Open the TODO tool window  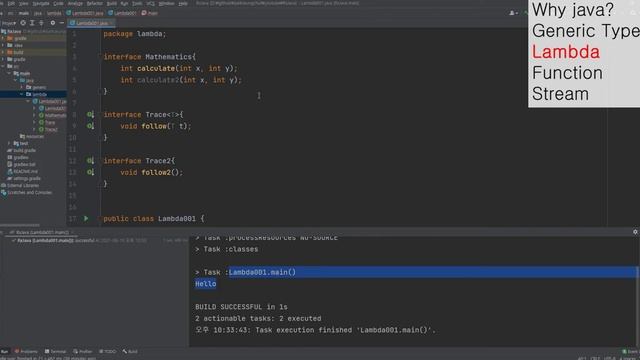(108, 351)
